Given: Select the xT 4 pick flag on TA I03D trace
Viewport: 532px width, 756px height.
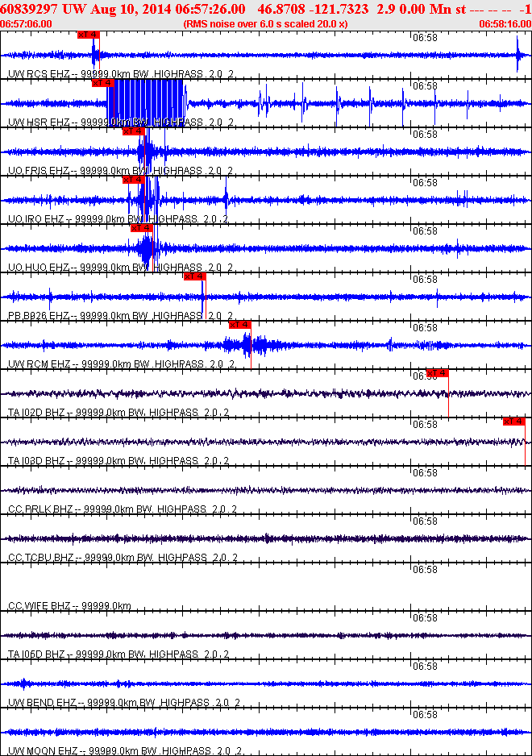Looking at the screenshot, I should [514, 422].
